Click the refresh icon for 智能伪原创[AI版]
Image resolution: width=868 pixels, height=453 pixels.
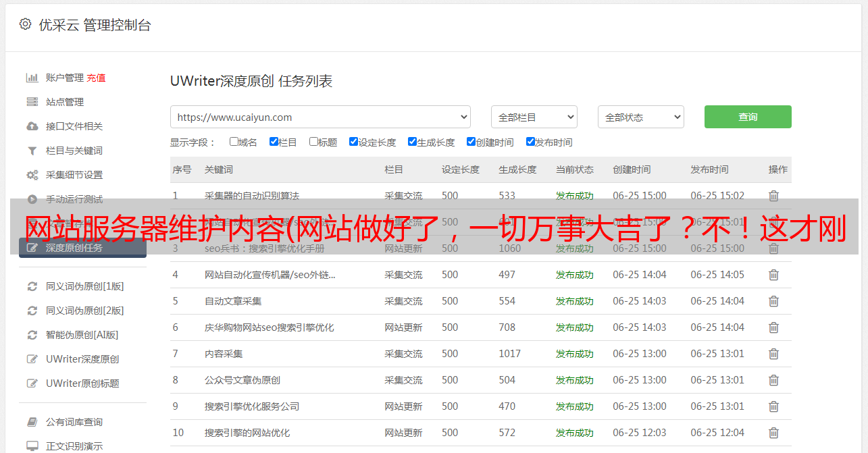32,335
